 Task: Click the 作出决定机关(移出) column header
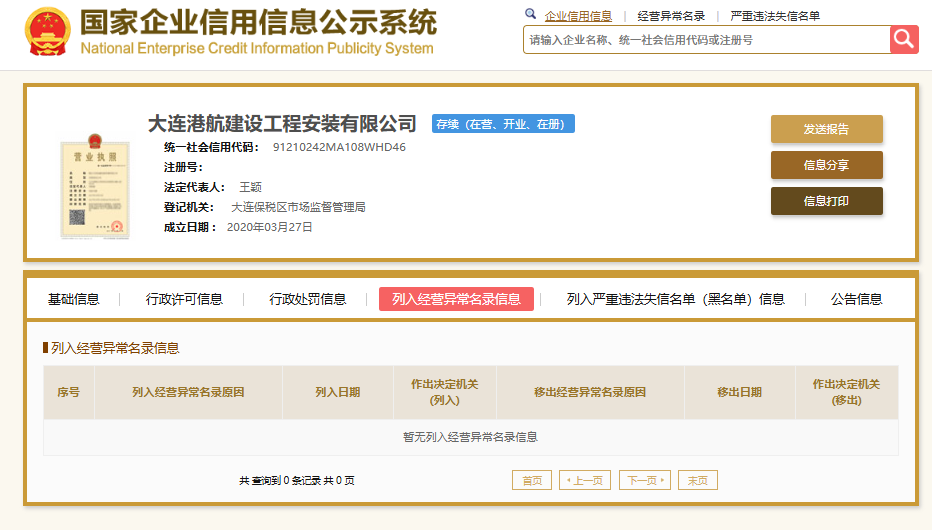coord(846,392)
